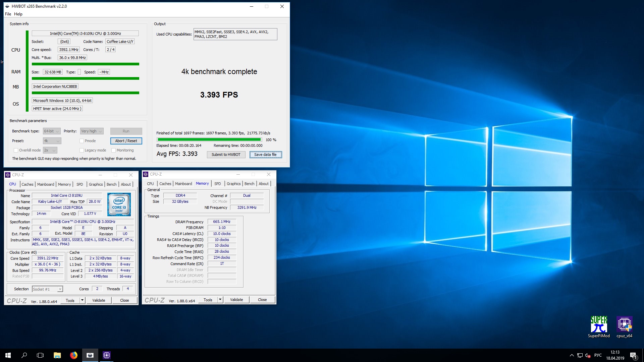Switch input language РУС indicator
The width and height of the screenshot is (644, 362).
click(x=598, y=355)
